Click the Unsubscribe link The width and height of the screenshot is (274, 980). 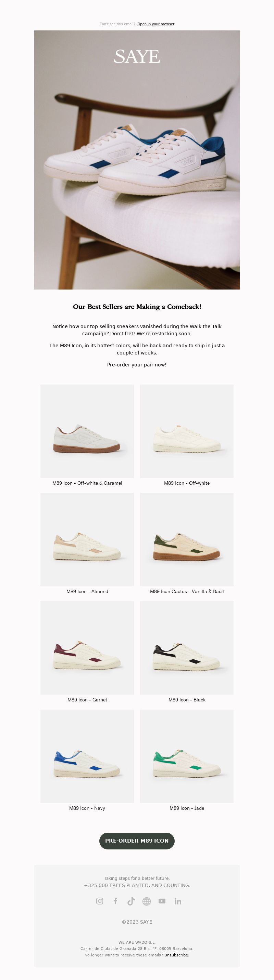tap(176, 955)
